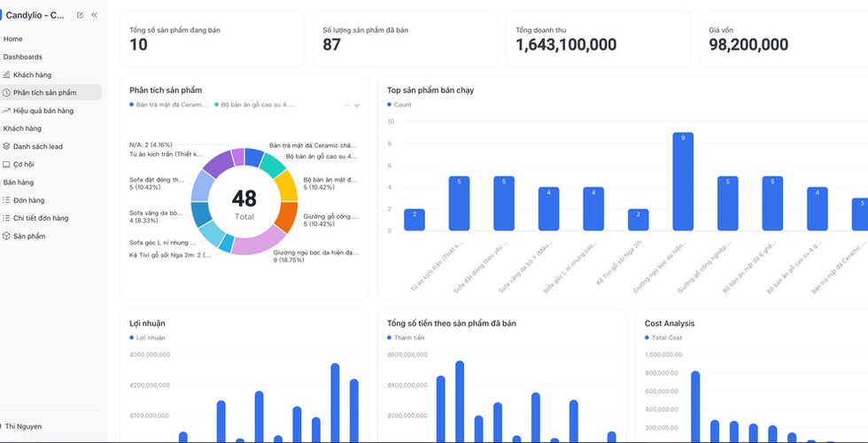The width and height of the screenshot is (868, 443).
Task: Click the Tổng doanh thu value 1,643,100,000
Action: (566, 45)
